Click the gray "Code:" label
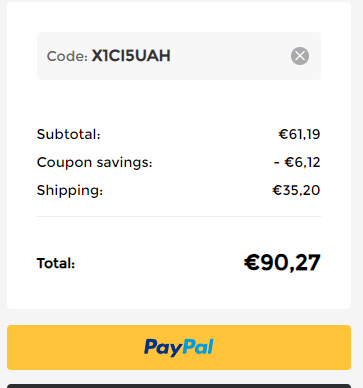The width and height of the screenshot is (363, 388). click(x=67, y=56)
